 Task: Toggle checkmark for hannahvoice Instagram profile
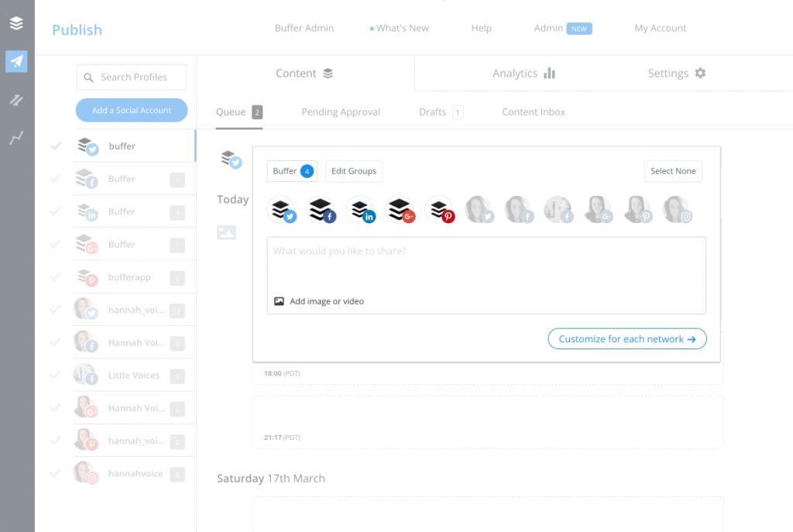click(56, 473)
